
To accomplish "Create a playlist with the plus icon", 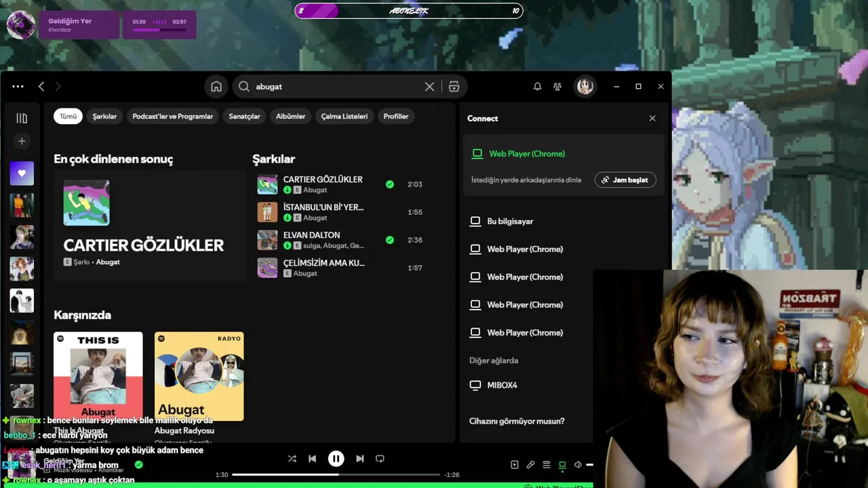I will [22, 141].
